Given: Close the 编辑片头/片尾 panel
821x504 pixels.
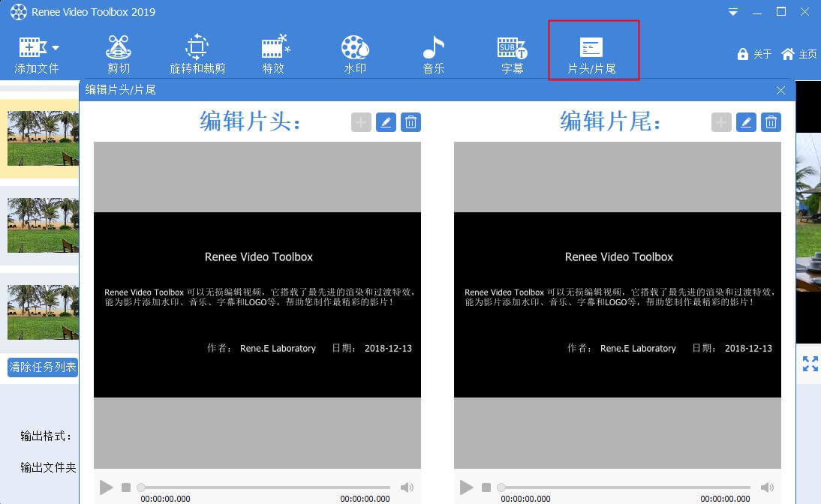Looking at the screenshot, I should (780, 91).
